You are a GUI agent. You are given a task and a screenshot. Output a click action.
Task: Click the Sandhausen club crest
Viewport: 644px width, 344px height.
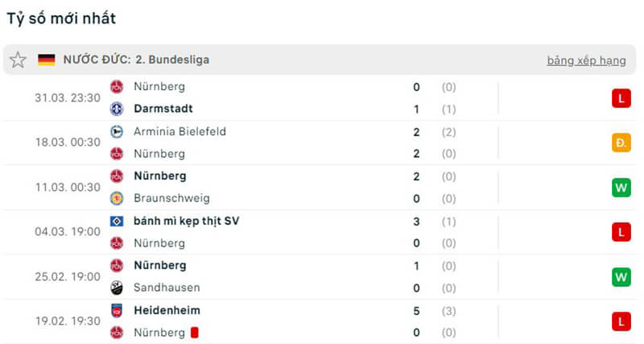[x=117, y=288]
